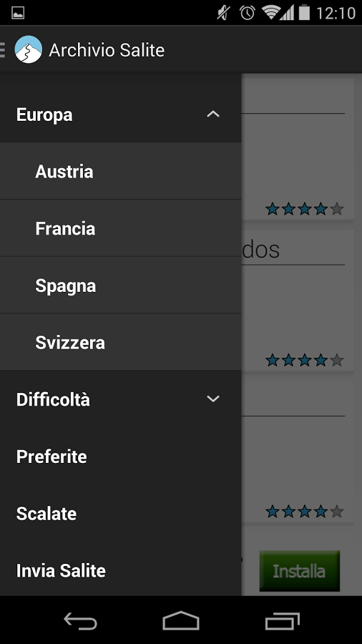Open the Preferite menu item
362x644 pixels.
(121, 457)
